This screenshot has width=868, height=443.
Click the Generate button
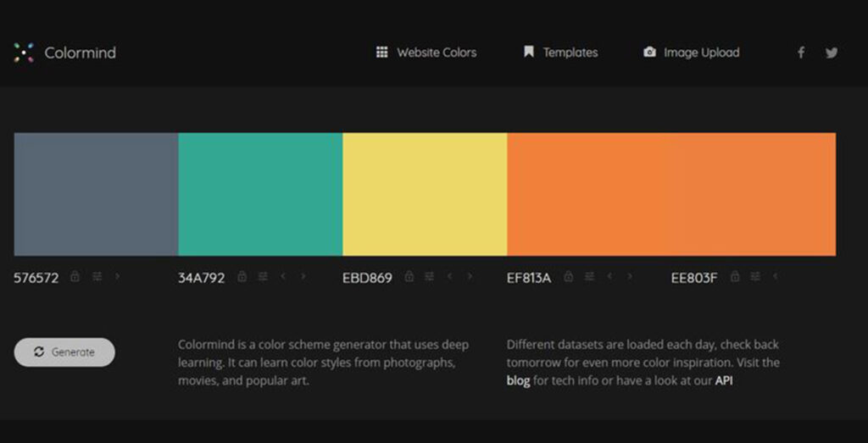pos(64,352)
